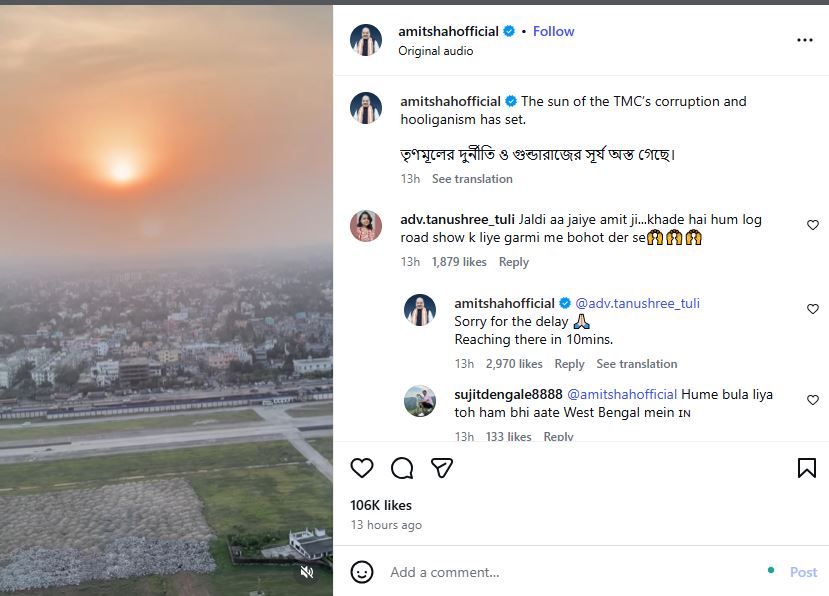Image resolution: width=829 pixels, height=596 pixels.
Task: Like amitshahofficial's reply comment
Action: 813,310
